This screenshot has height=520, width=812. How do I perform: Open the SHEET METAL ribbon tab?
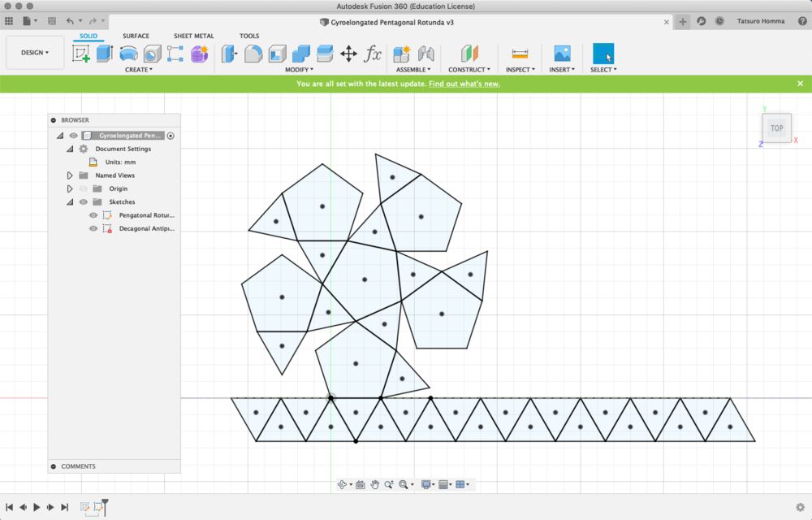click(x=193, y=36)
